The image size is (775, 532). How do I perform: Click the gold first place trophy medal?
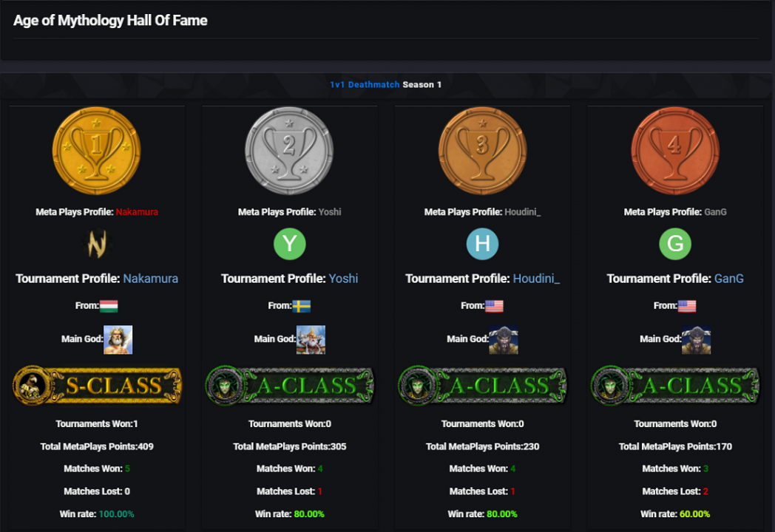pos(96,150)
